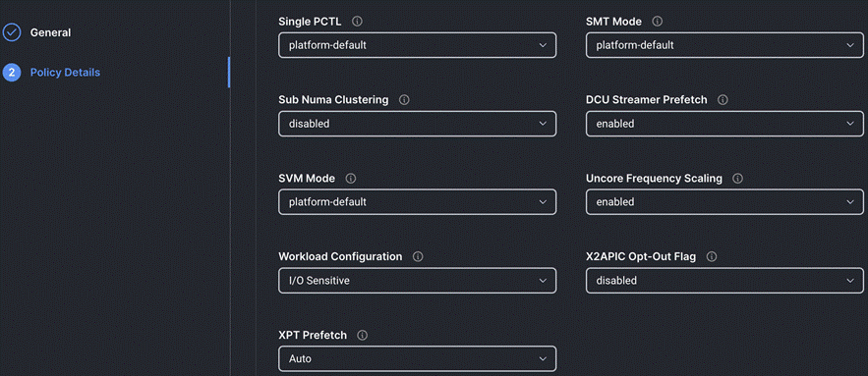Image resolution: width=868 pixels, height=376 pixels.
Task: Click the General step checkmark icon
Action: [12, 32]
